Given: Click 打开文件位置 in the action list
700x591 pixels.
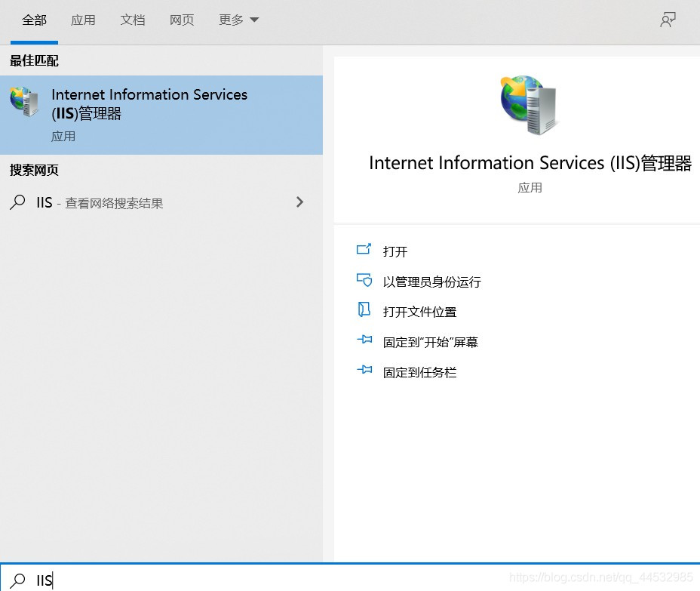Looking at the screenshot, I should [419, 312].
